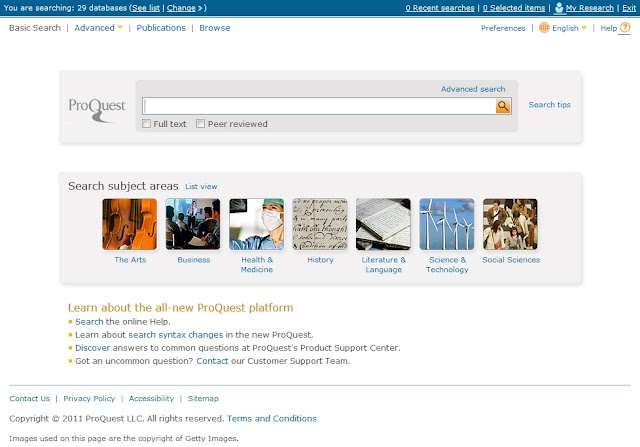Open the History manuscript thumbnail
This screenshot has width=640, height=447.
(x=320, y=224)
